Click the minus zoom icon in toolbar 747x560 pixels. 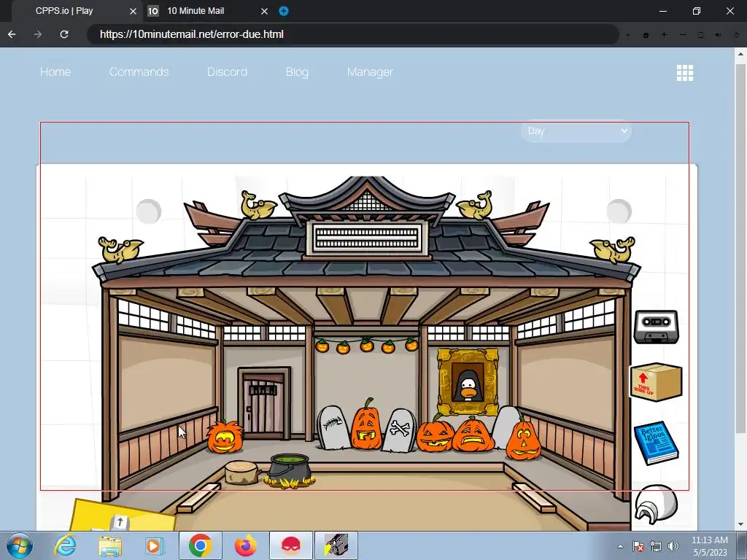(683, 35)
